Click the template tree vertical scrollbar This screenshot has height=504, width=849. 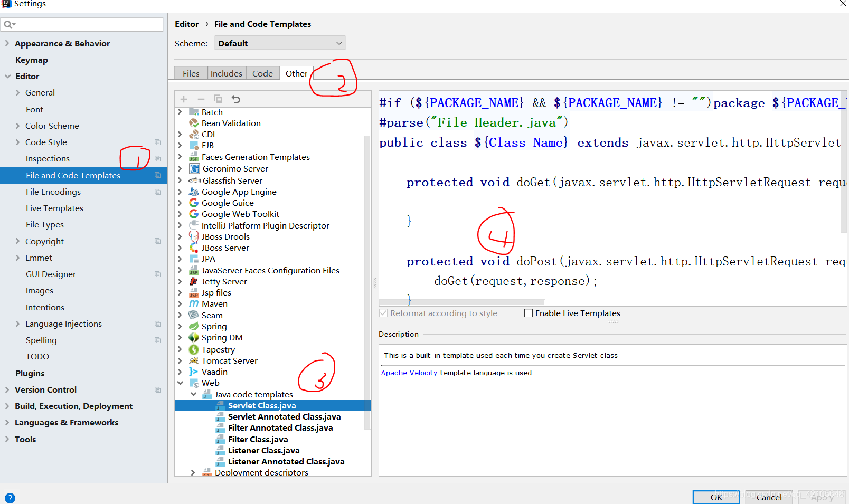(x=367, y=282)
